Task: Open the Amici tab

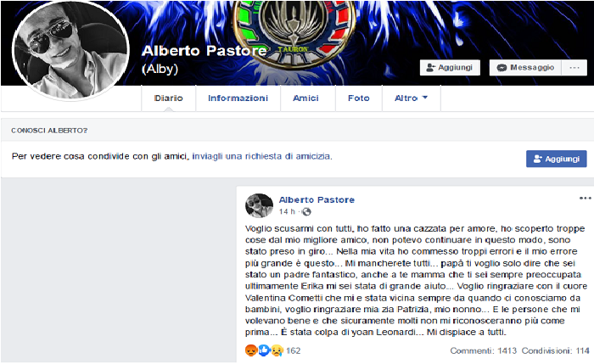Action: pos(305,98)
